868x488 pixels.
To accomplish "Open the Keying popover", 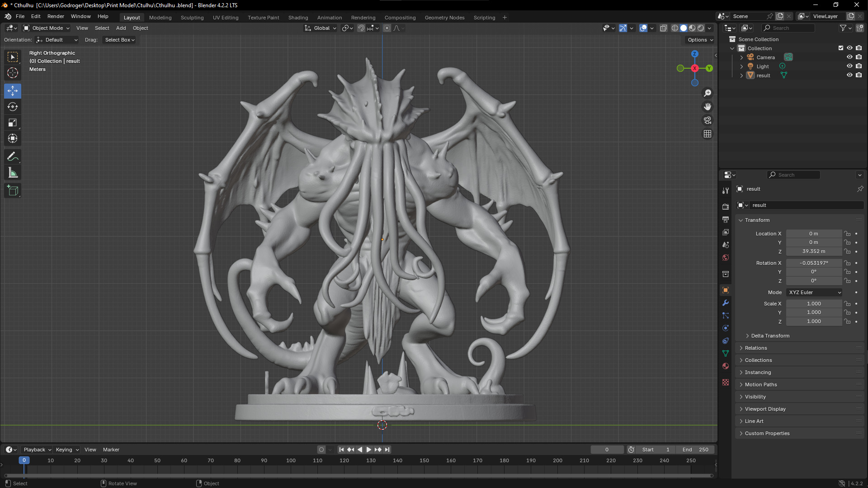I will [67, 450].
